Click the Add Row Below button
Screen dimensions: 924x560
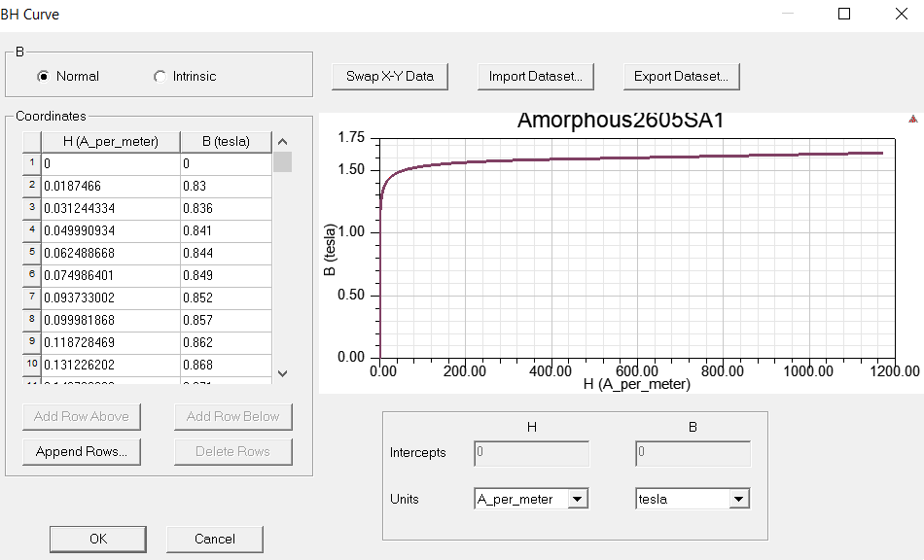232,416
